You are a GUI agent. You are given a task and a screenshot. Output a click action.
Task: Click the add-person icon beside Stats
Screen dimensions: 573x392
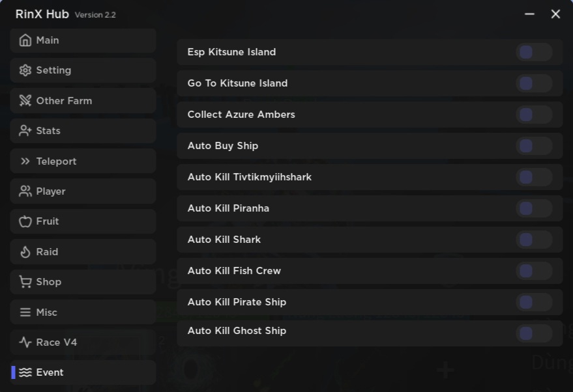pyautogui.click(x=25, y=131)
